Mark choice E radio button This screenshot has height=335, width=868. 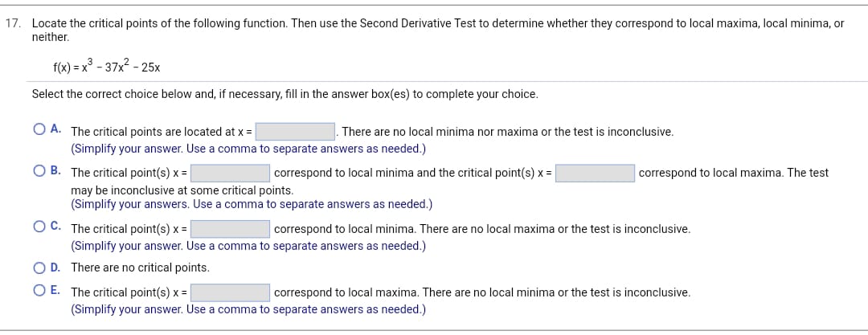point(39,291)
